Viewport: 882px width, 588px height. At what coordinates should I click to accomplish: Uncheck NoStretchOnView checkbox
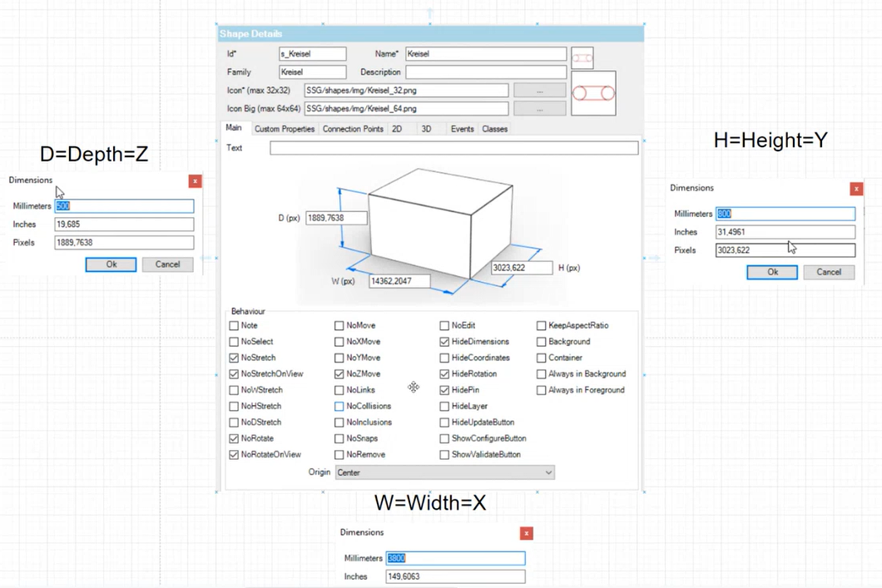coord(234,373)
